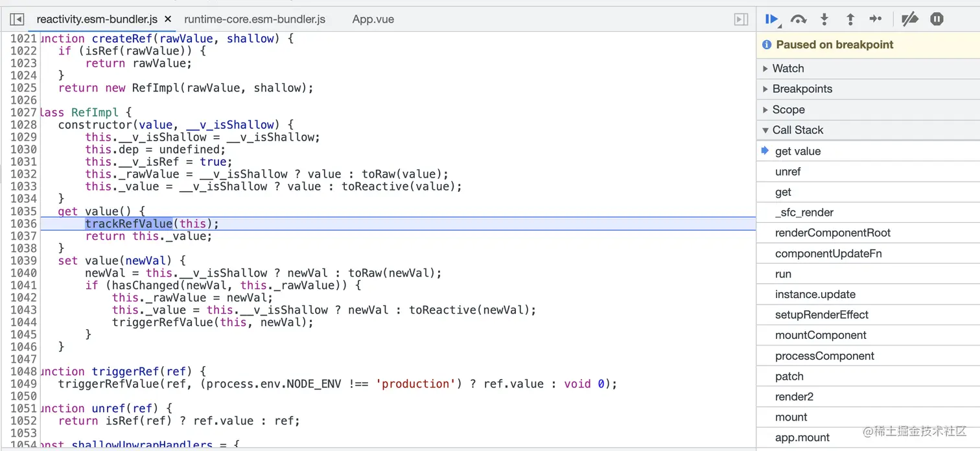Resume script execution
Viewport: 980px width, 451px height.
(771, 19)
